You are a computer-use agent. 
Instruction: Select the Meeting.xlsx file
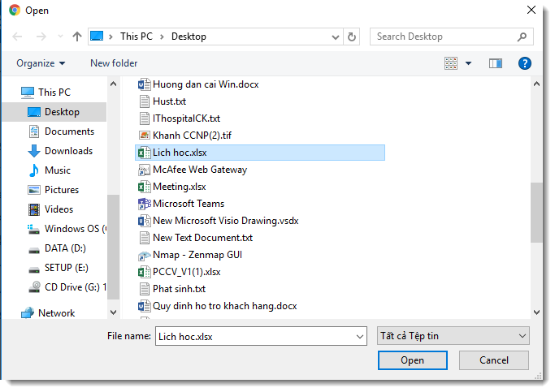click(x=179, y=187)
